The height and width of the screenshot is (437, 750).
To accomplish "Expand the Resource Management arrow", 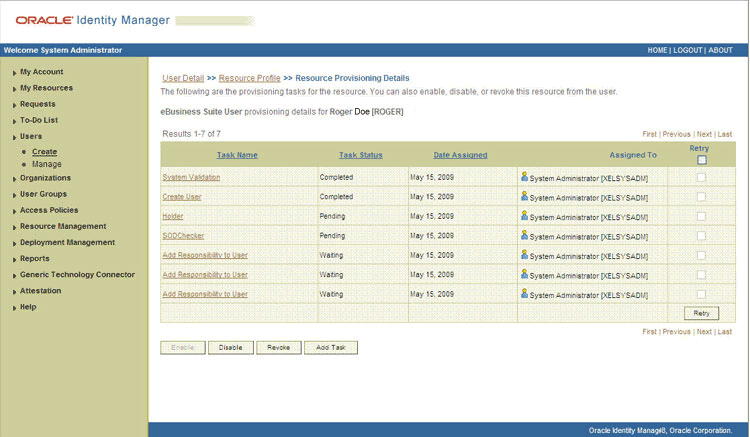I will [14, 227].
